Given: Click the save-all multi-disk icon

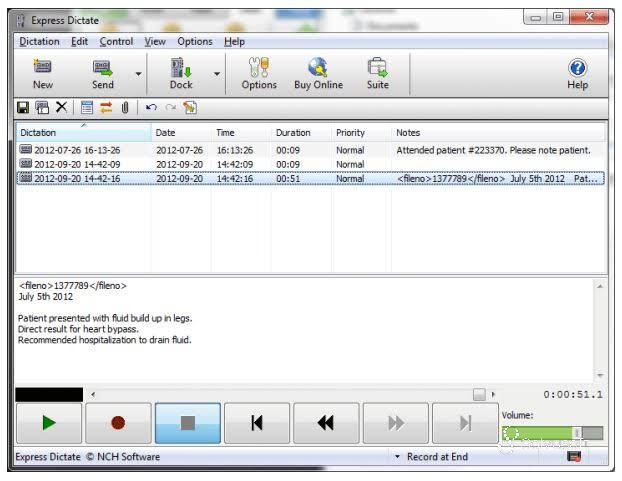Looking at the screenshot, I should point(42,107).
